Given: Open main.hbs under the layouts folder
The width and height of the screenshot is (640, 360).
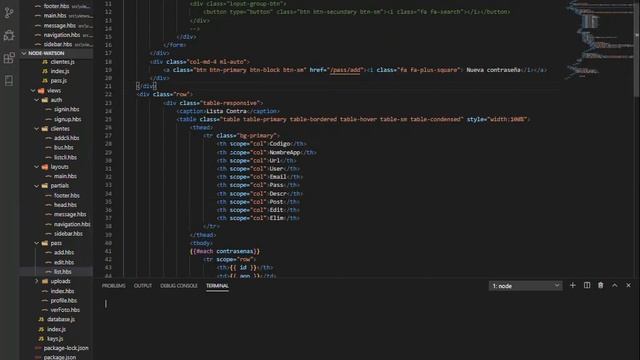Looking at the screenshot, I should pos(65,176).
